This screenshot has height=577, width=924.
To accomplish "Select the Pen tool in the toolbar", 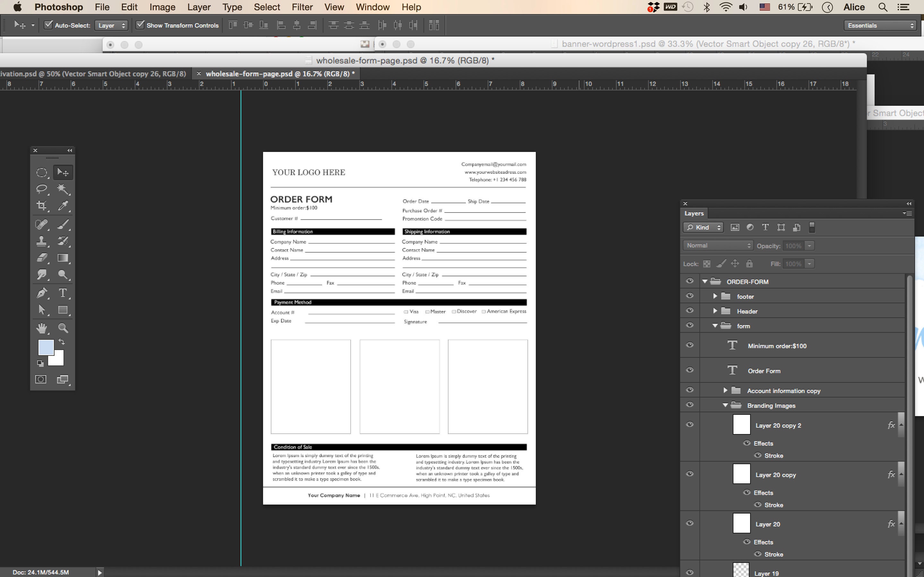I will (x=42, y=293).
